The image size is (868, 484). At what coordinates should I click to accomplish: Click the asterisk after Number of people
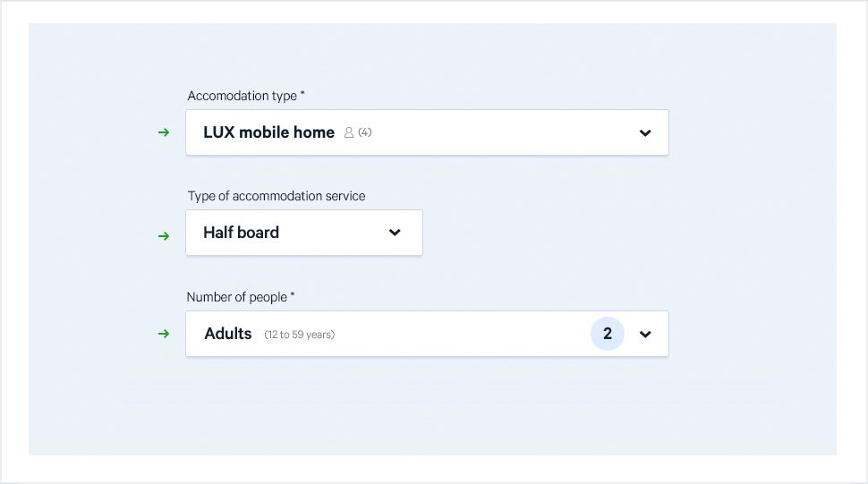tap(293, 295)
